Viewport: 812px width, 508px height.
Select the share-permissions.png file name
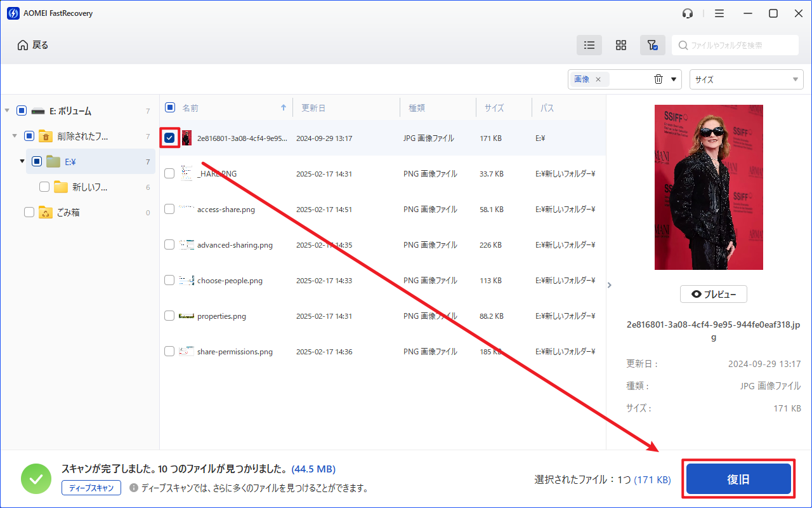[x=235, y=351]
